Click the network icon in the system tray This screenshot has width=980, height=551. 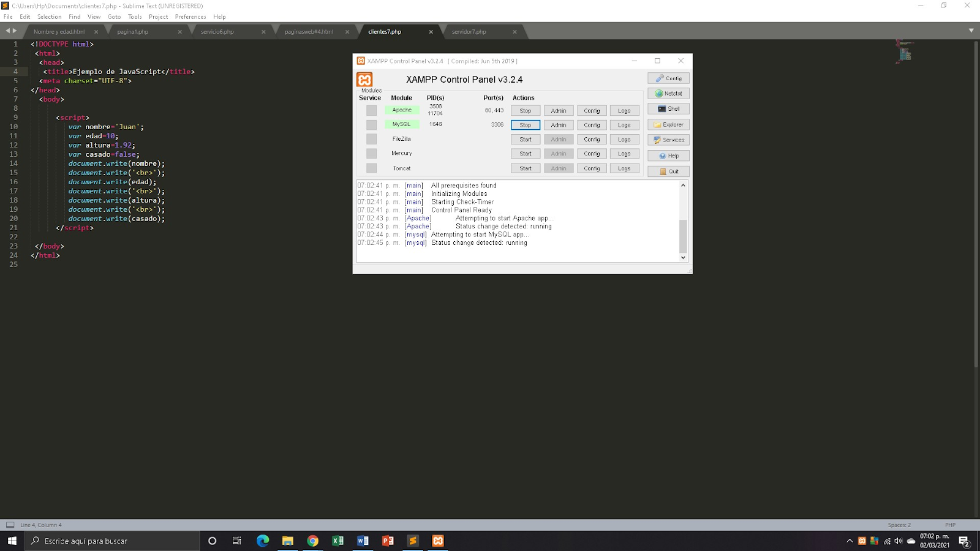point(887,541)
